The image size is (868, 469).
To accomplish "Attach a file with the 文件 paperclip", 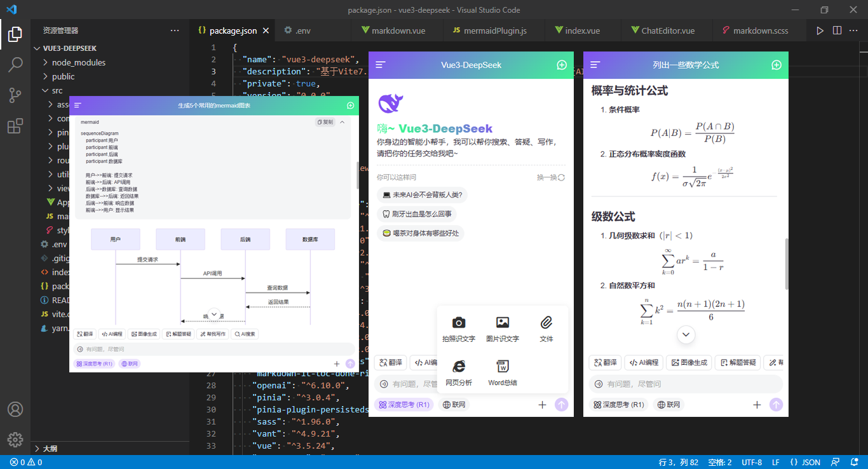I will (x=546, y=328).
